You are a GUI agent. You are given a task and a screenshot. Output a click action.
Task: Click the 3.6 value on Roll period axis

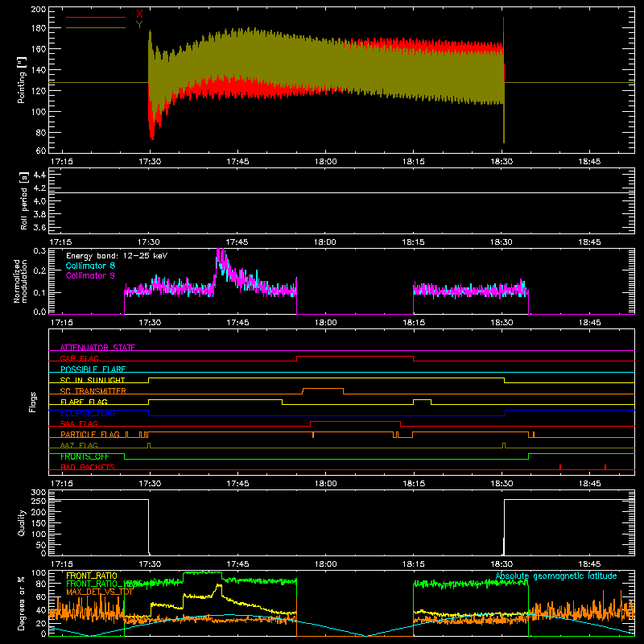tap(39, 227)
